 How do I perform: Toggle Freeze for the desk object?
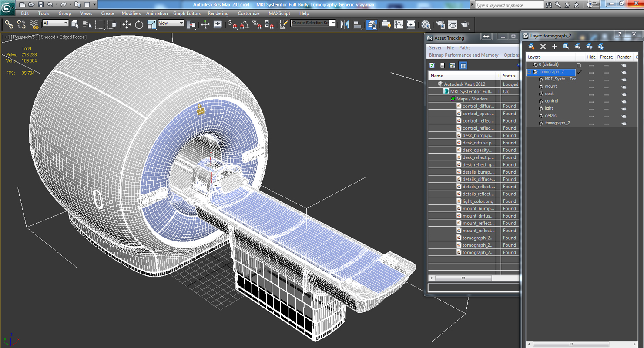click(606, 94)
